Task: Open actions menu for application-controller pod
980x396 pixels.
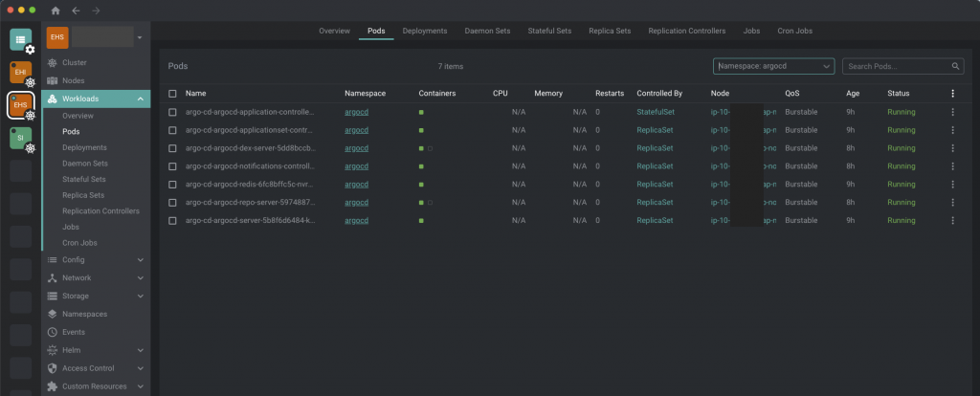Action: (x=952, y=113)
